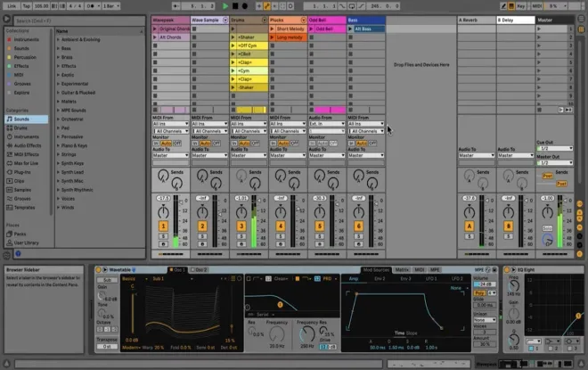Toggle the Key map mode button
588x370 pixels.
[521, 6]
